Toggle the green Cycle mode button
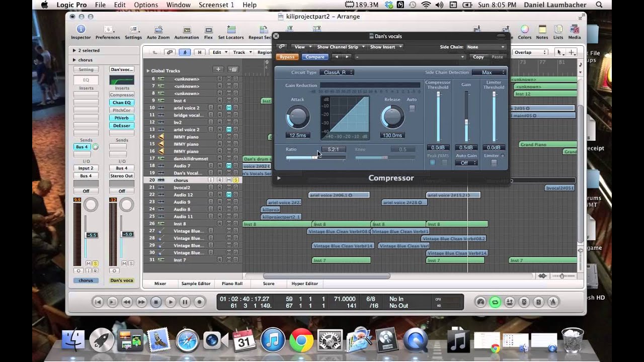 (x=495, y=302)
